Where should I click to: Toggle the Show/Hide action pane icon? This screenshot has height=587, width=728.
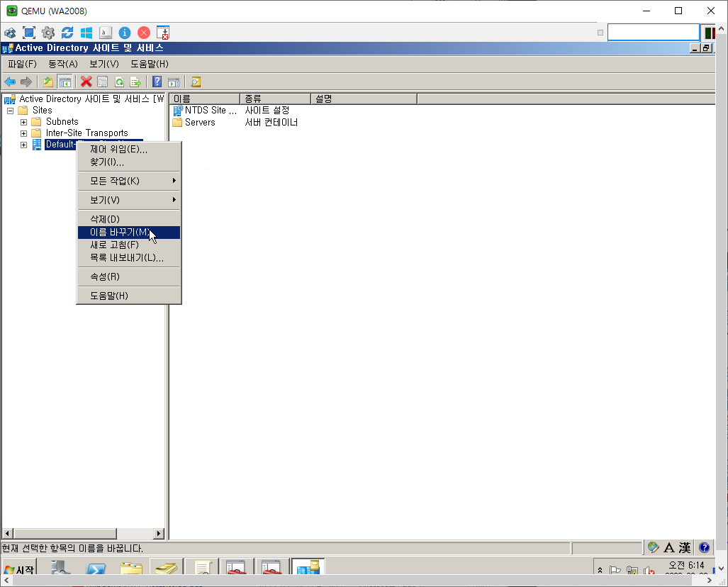pyautogui.click(x=174, y=82)
